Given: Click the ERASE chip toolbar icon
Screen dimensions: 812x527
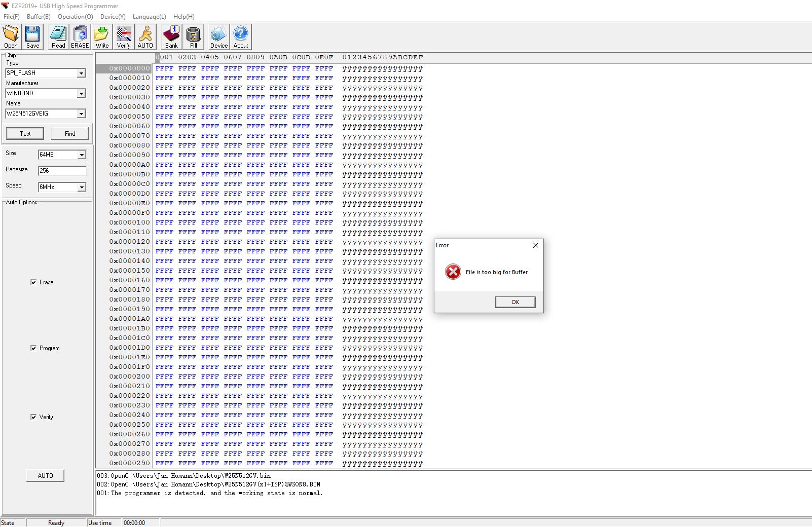Looking at the screenshot, I should coord(80,37).
